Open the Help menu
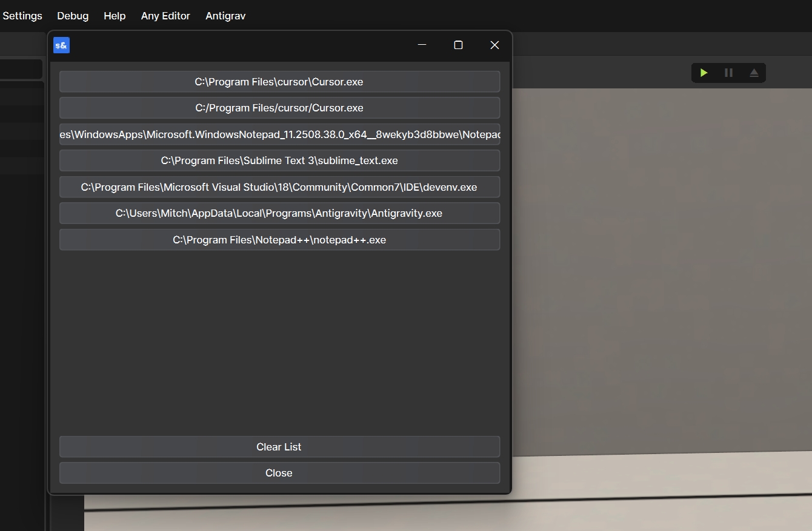This screenshot has height=531, width=812. (x=115, y=16)
